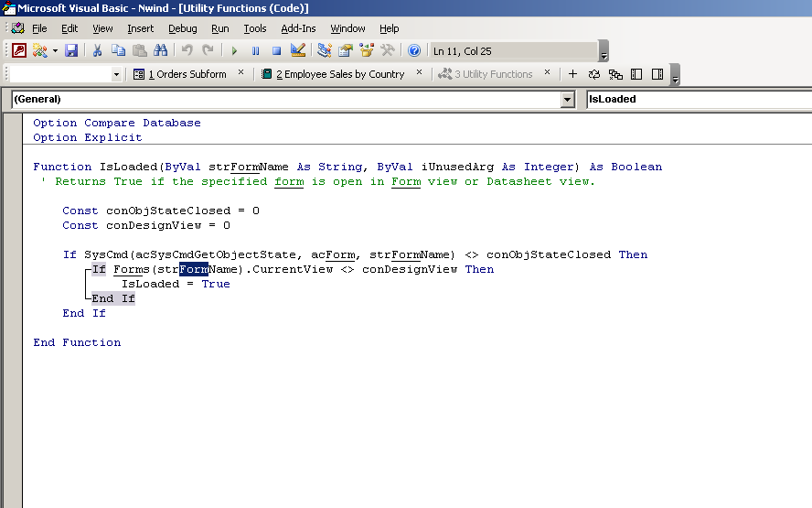Click the menu bar Access form icon
This screenshot has width=812, height=508.
click(18, 28)
